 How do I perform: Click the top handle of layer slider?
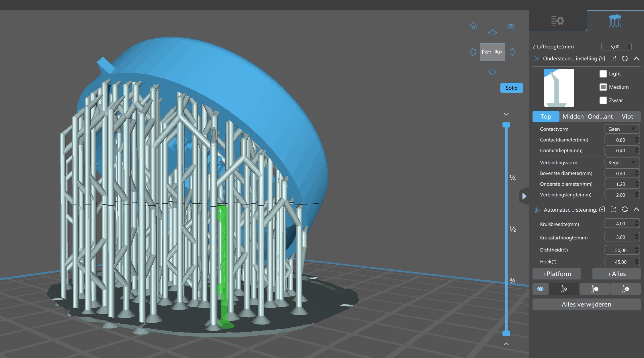pyautogui.click(x=506, y=125)
